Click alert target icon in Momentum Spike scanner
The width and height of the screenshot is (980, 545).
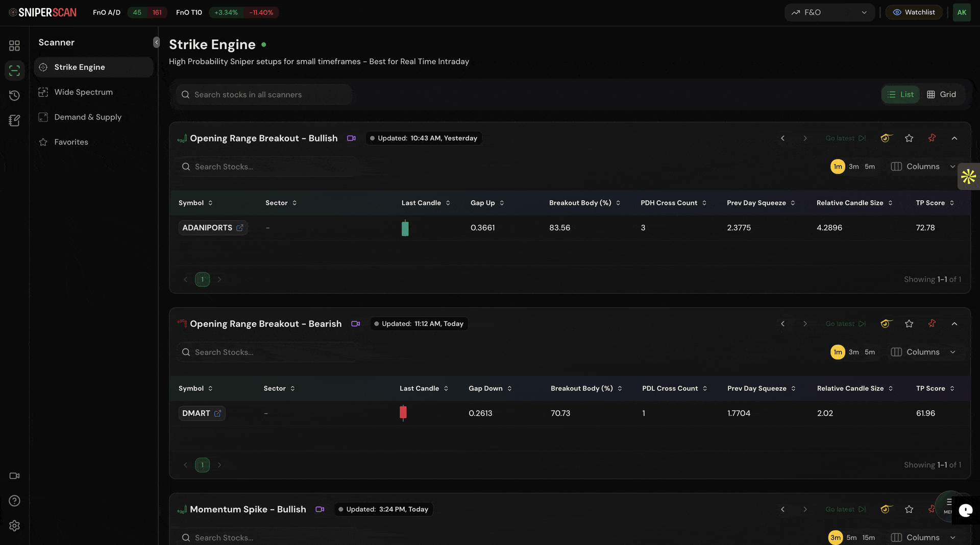(886, 509)
